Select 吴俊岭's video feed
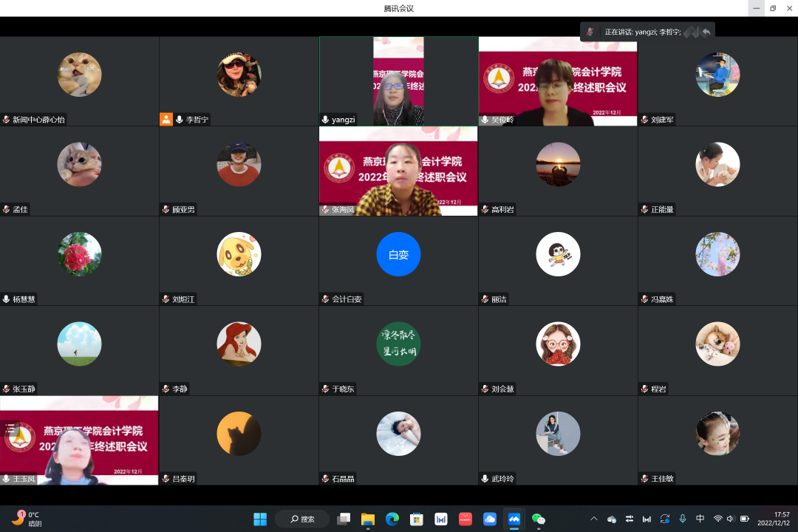The image size is (798, 532). coord(558,81)
